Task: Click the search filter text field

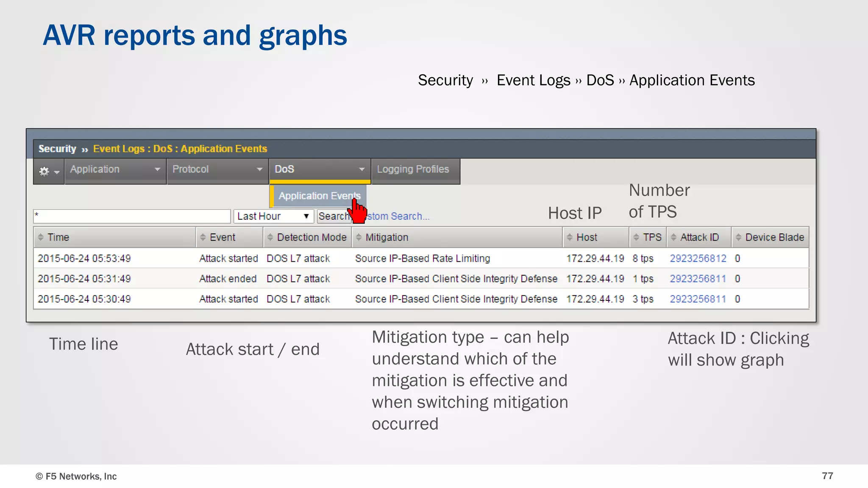Action: 132,216
